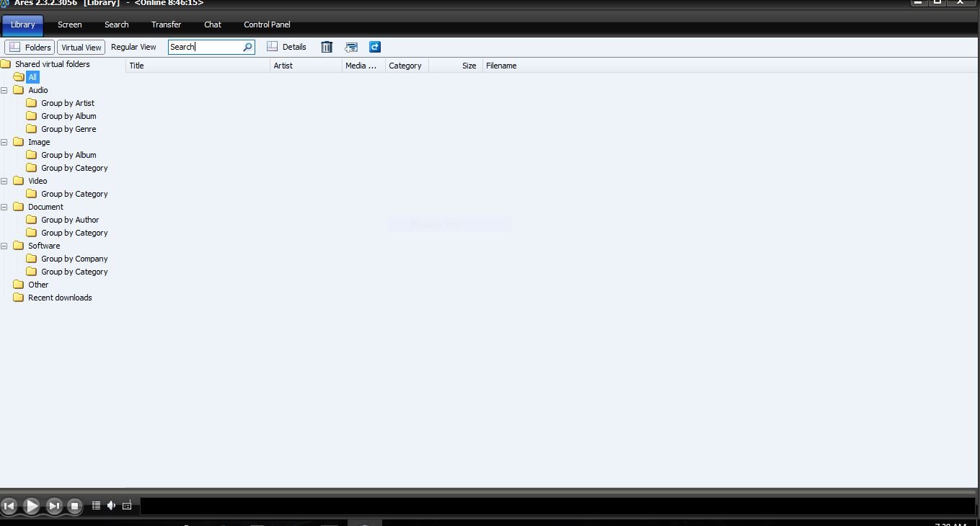Screen dimensions: 980x526
Task: Click the Shared virtual folders root icon
Action: pos(6,64)
